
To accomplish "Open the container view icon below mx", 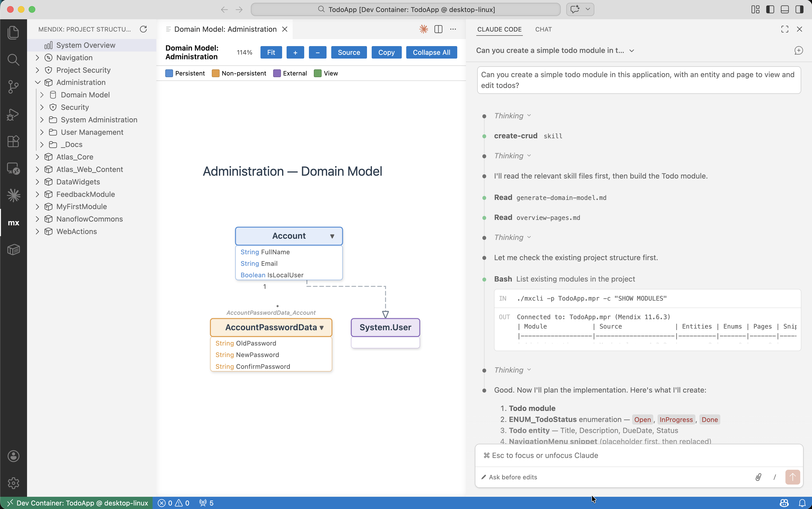I will pyautogui.click(x=13, y=250).
